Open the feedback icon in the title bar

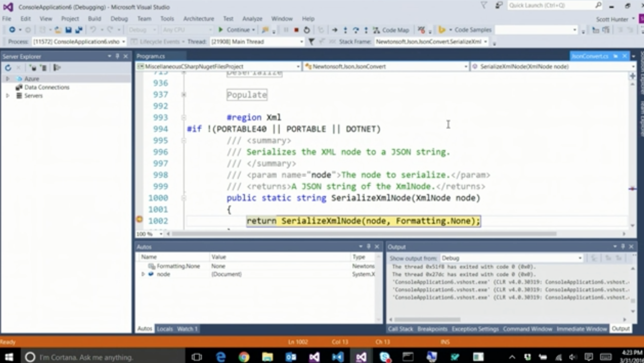[499, 5]
